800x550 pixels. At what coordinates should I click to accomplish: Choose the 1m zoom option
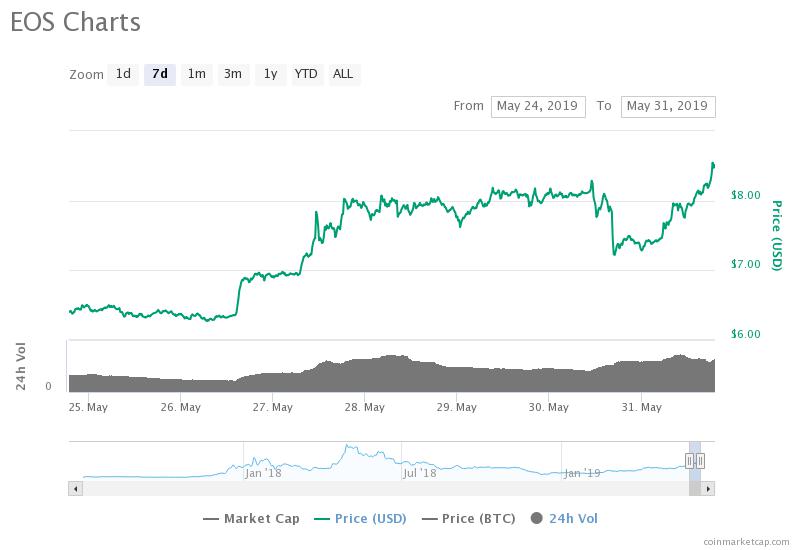point(196,74)
